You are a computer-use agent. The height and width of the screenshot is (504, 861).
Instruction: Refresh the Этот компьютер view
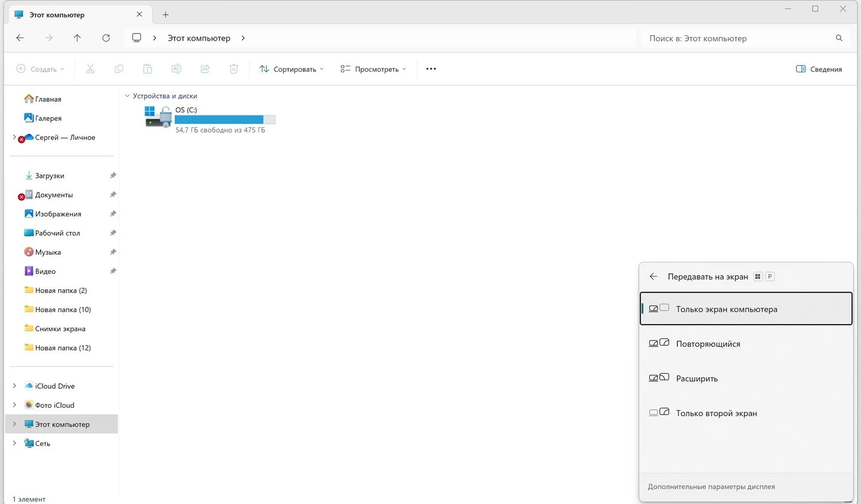(106, 38)
